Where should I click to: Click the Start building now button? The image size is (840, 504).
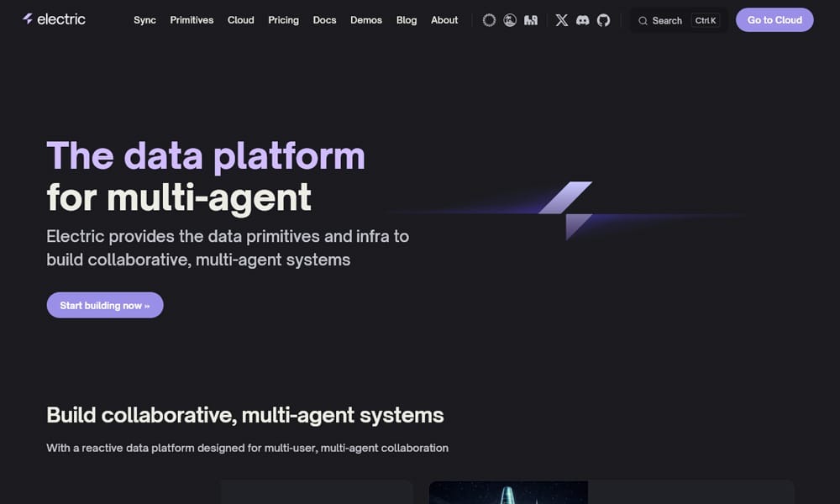[x=105, y=305]
